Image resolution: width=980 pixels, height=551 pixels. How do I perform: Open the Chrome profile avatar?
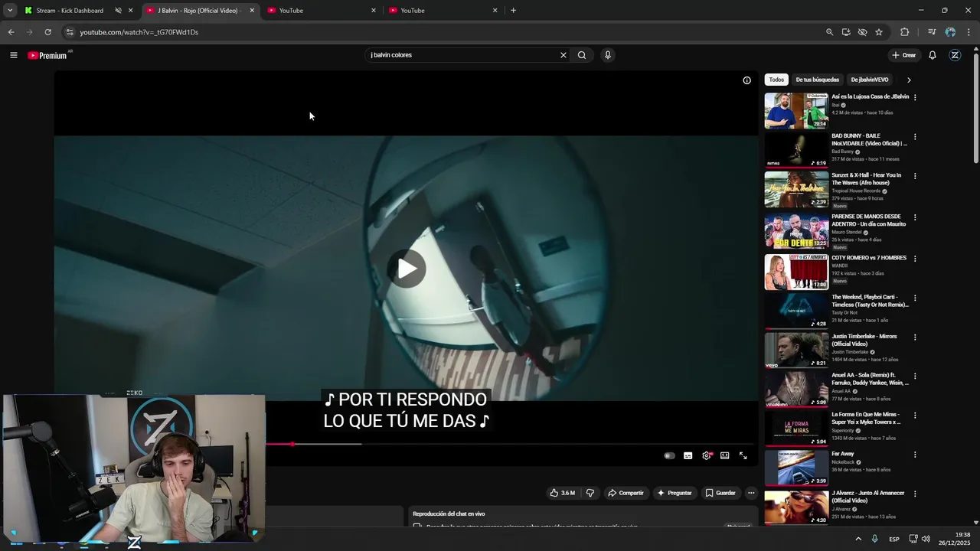tap(950, 32)
